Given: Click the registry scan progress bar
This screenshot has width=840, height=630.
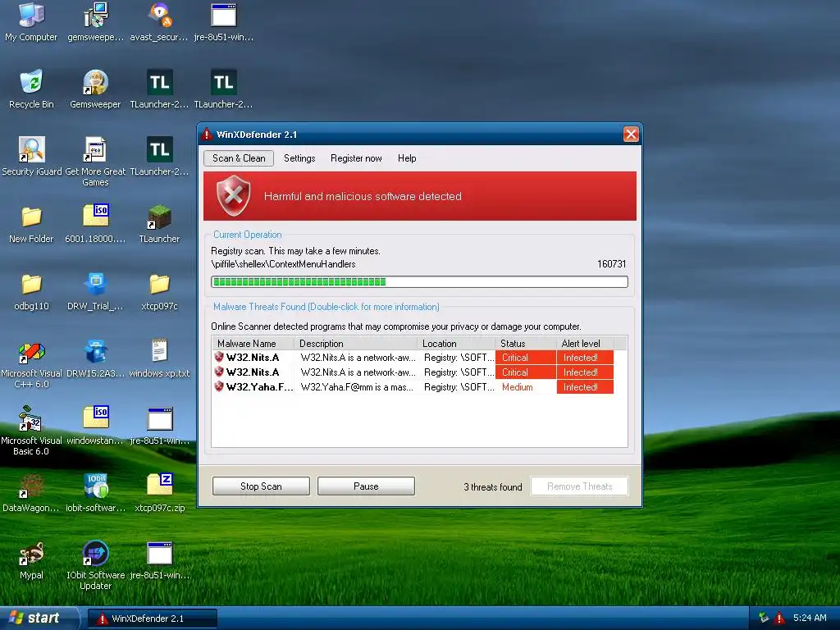Looking at the screenshot, I should [419, 282].
